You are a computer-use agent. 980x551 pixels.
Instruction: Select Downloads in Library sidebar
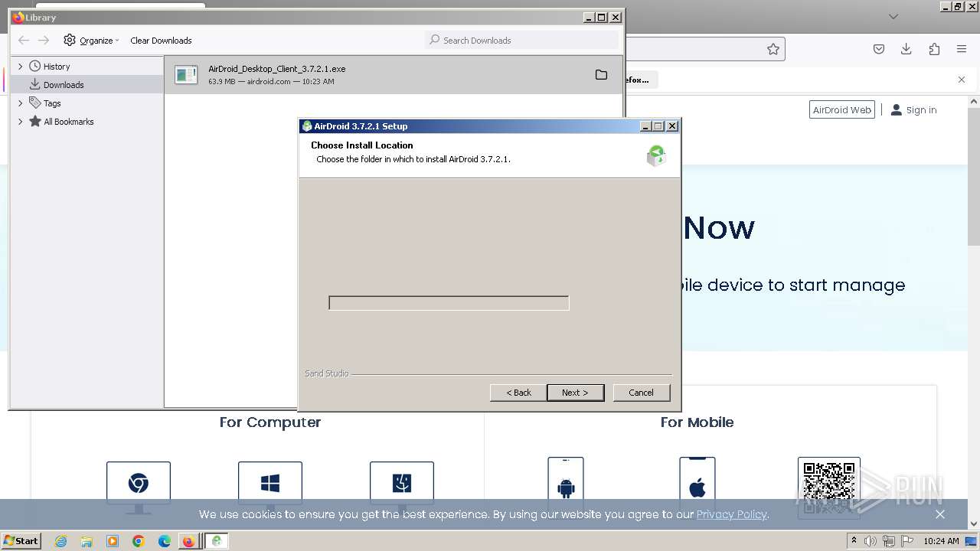click(64, 85)
